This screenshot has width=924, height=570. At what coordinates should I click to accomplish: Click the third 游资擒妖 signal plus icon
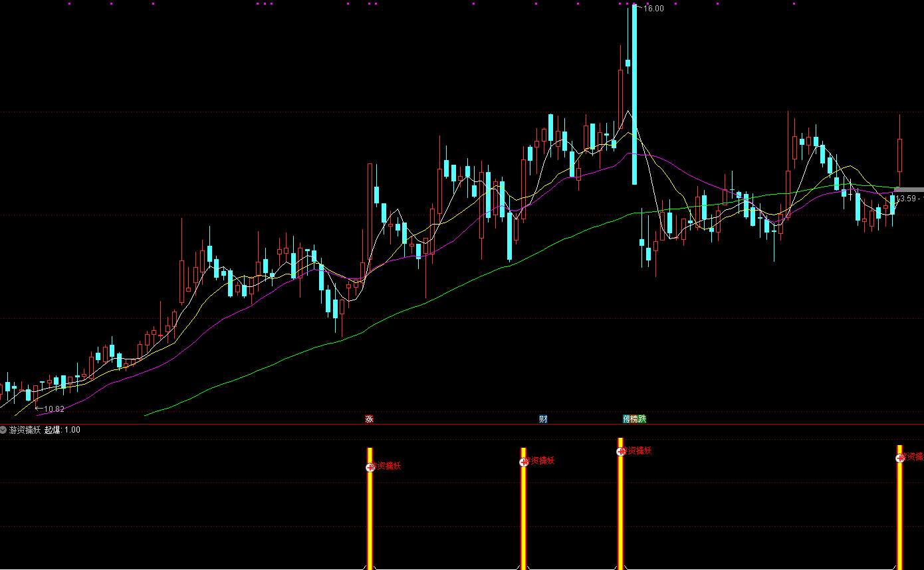pos(621,451)
